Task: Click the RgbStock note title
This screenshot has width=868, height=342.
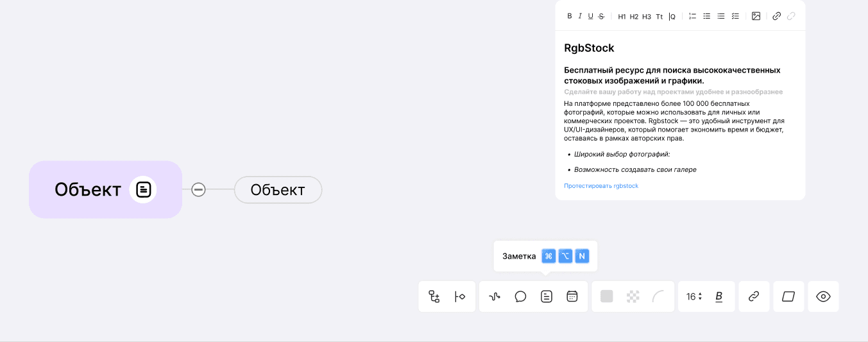Action: coord(589,48)
